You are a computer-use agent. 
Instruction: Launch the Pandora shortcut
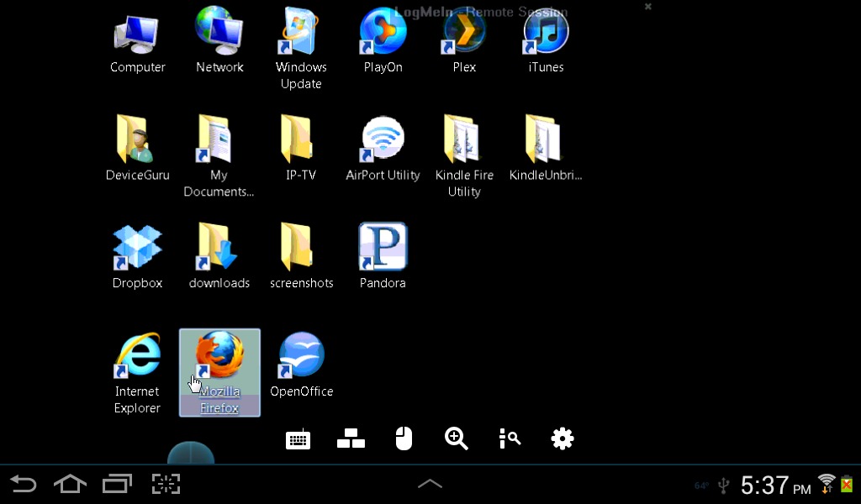pos(383,257)
